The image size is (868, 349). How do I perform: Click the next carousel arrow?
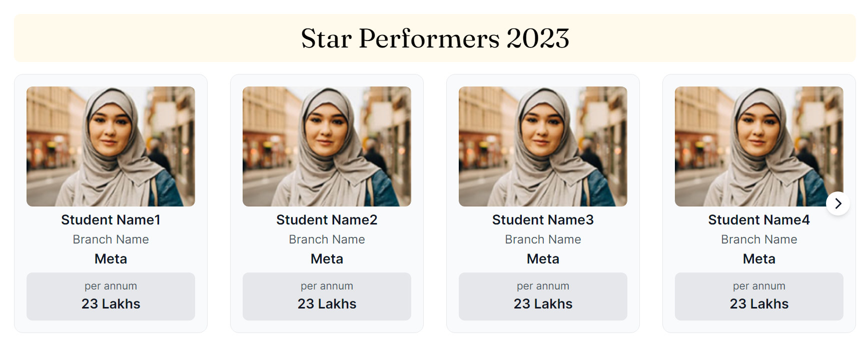pos(838,203)
